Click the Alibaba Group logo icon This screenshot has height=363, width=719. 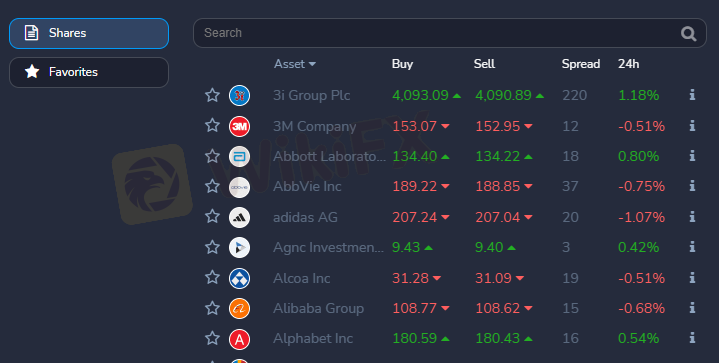[x=239, y=308]
